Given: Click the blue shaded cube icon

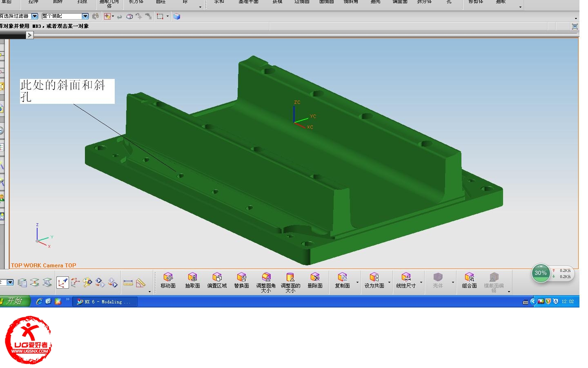Looking at the screenshot, I should pyautogui.click(x=177, y=16).
